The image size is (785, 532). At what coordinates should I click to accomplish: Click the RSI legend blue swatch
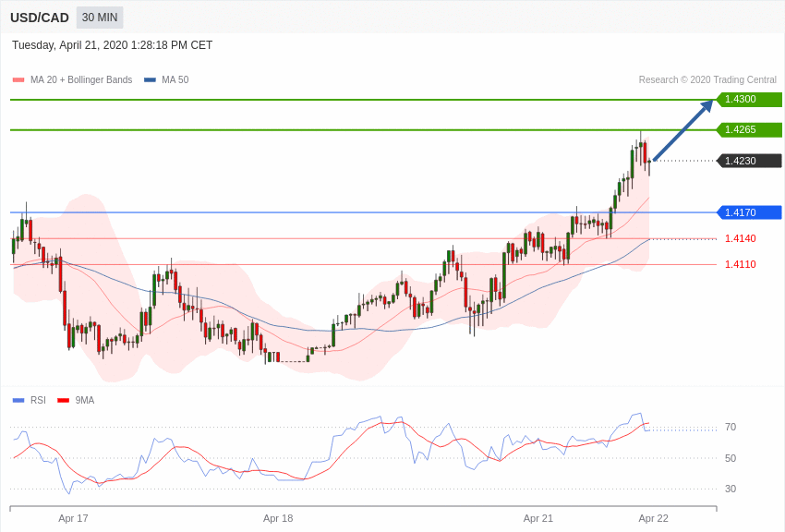[x=18, y=400]
